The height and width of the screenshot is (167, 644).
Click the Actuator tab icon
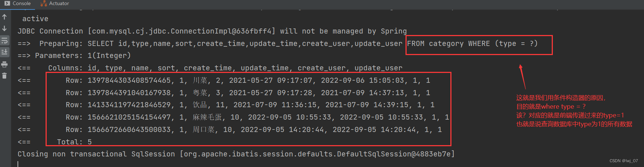pos(44,3)
